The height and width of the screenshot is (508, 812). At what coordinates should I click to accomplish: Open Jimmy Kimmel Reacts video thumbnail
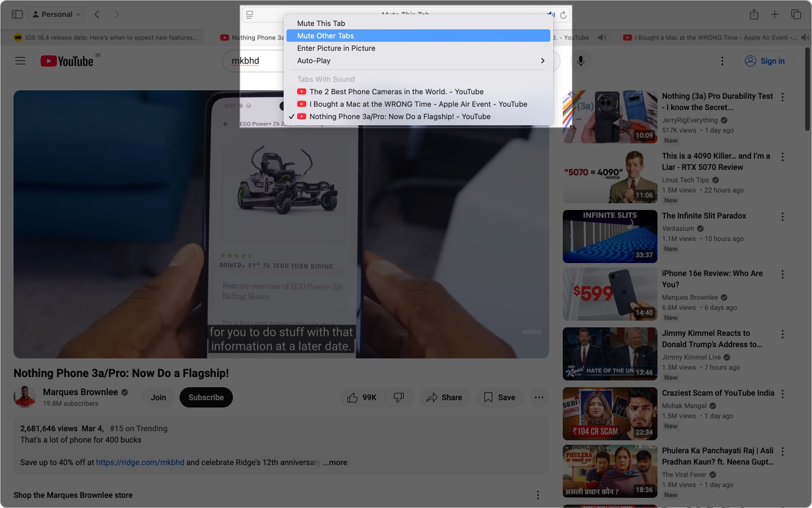(x=610, y=354)
